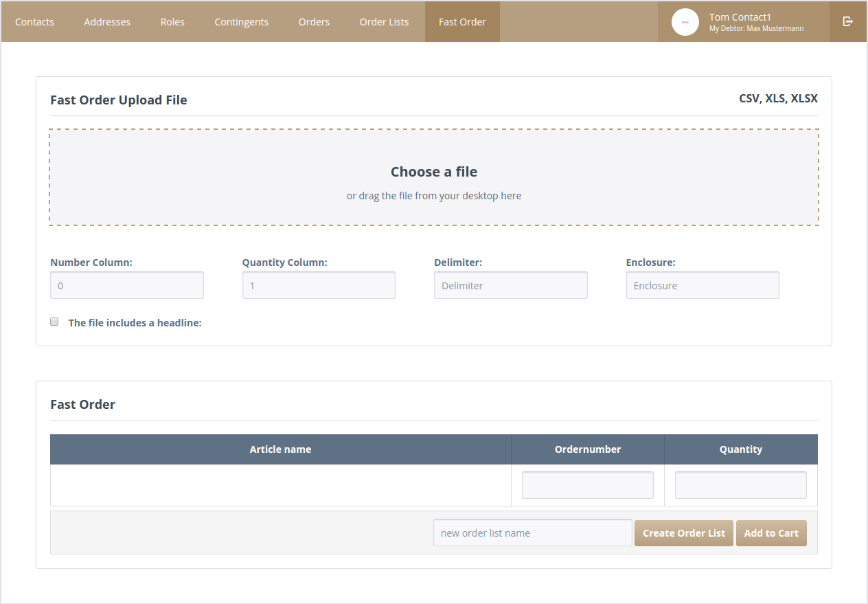Image resolution: width=868 pixels, height=604 pixels.
Task: Click the Quantity Column input field
Action: [x=319, y=285]
